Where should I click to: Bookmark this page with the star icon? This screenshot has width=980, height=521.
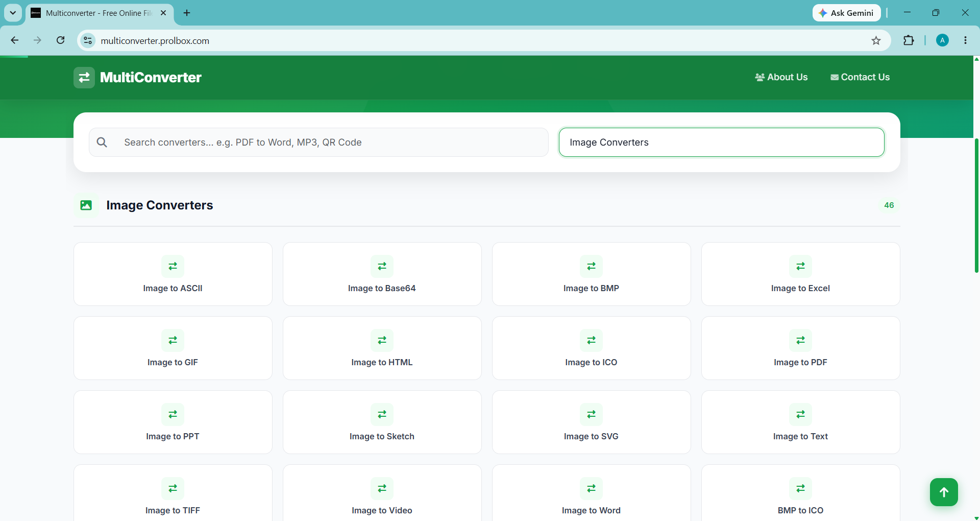click(876, 40)
